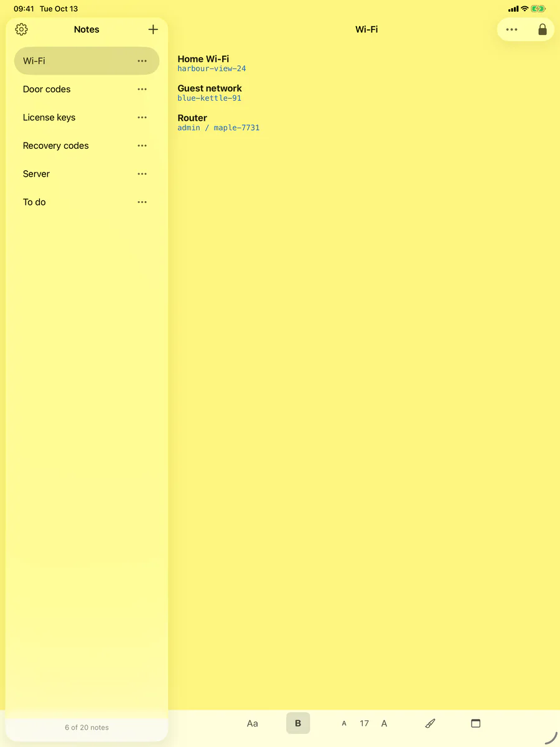Click the Router heading
The image size is (560, 747).
click(x=192, y=118)
